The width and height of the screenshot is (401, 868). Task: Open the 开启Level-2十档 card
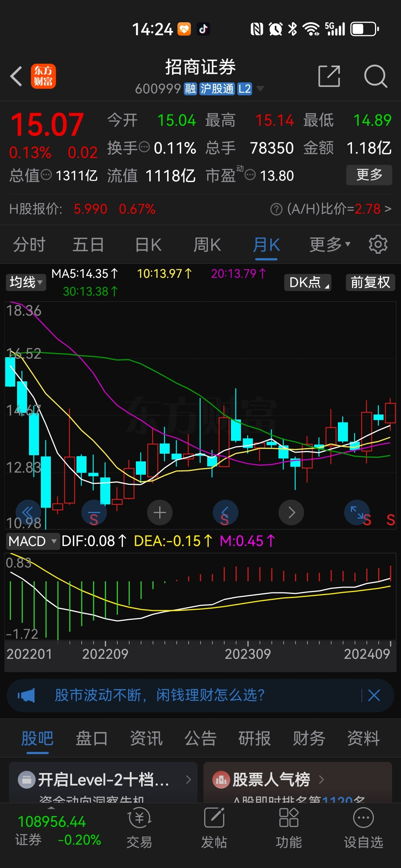point(103,782)
